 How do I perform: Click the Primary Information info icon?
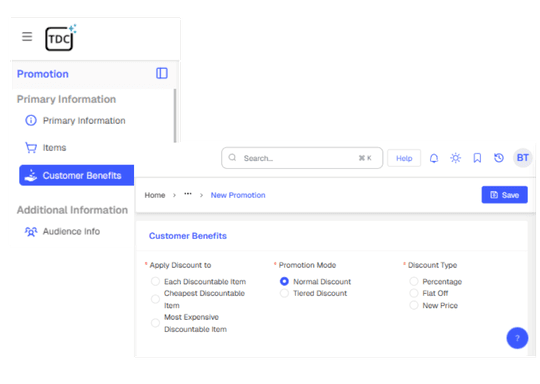(31, 121)
